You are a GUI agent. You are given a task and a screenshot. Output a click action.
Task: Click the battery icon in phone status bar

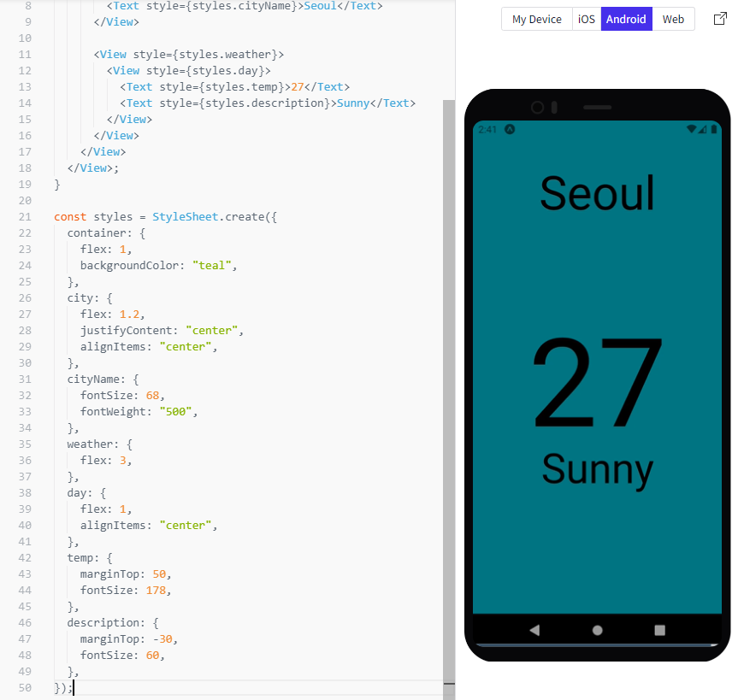[x=714, y=129]
